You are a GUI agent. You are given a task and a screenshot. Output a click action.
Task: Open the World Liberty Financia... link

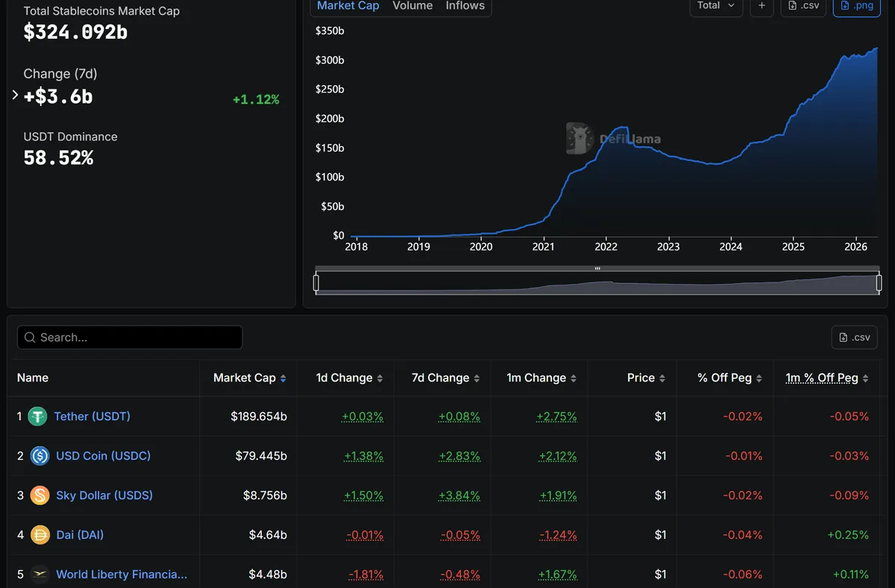pyautogui.click(x=122, y=575)
